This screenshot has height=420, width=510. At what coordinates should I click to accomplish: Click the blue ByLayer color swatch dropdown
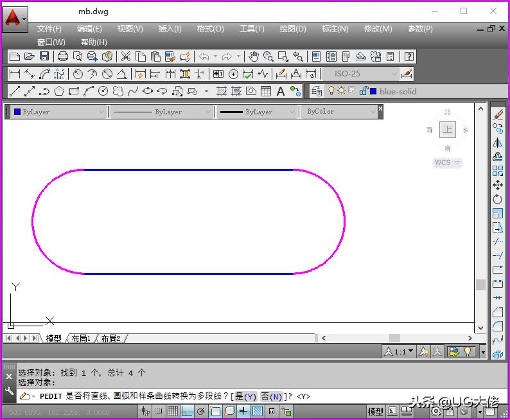click(58, 112)
